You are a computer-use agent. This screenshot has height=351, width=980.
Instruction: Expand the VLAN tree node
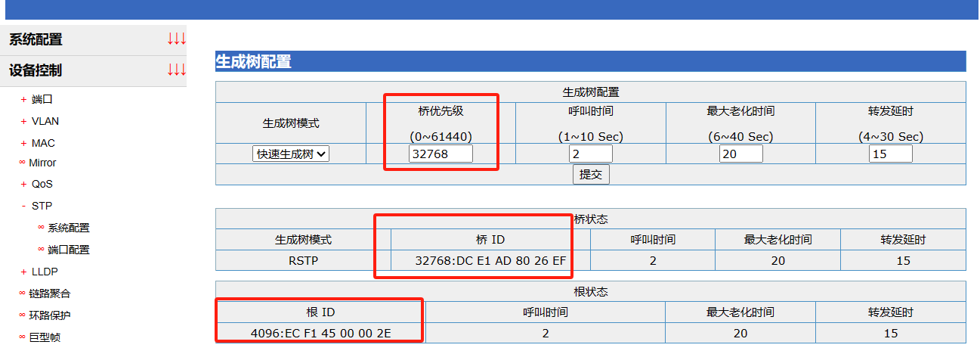(x=23, y=121)
